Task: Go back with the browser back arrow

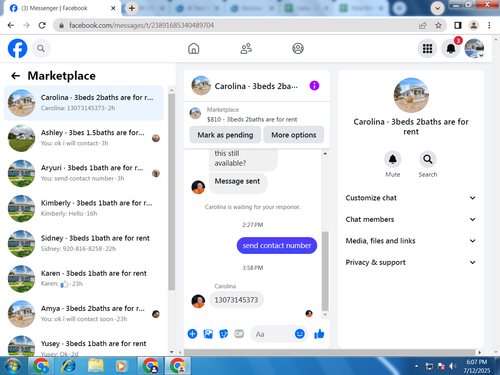Action: pos(11,25)
